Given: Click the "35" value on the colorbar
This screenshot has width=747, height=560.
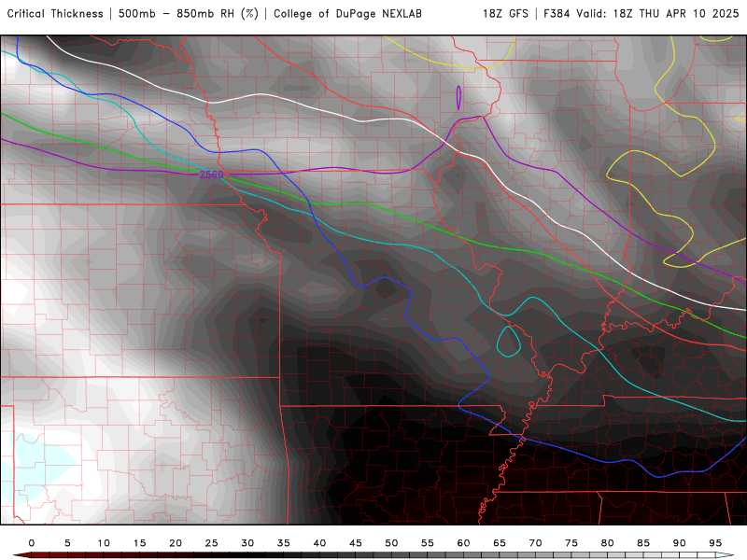Looking at the screenshot, I should point(284,543).
